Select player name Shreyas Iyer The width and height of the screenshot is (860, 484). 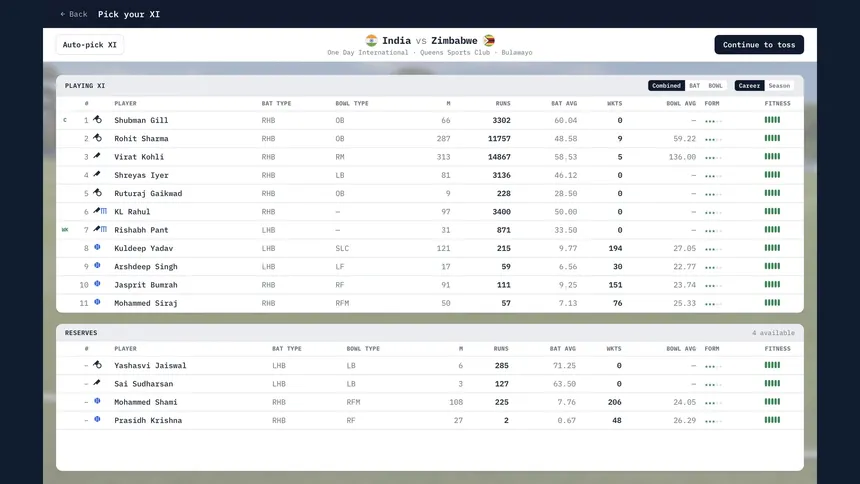tap(141, 175)
